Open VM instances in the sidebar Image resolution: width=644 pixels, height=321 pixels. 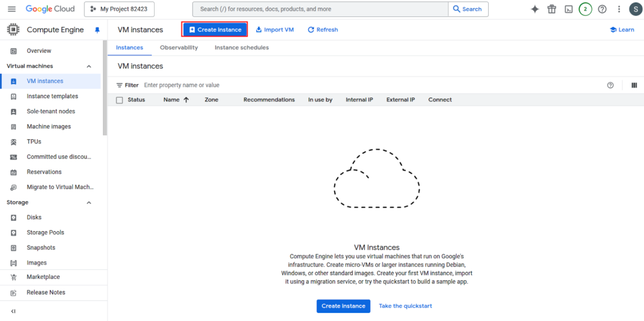[x=51, y=81]
